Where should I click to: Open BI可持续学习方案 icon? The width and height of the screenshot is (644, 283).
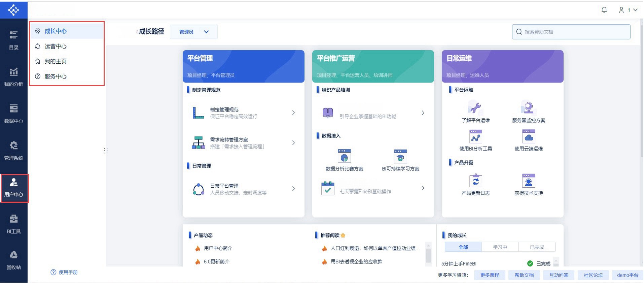click(x=400, y=156)
